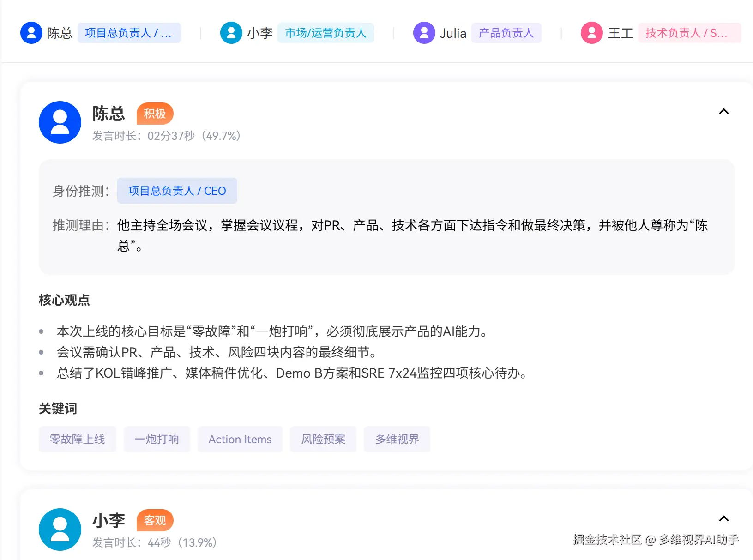The image size is (753, 560).
Task: Click 陈总's avatar in the top bar
Action: [x=31, y=32]
